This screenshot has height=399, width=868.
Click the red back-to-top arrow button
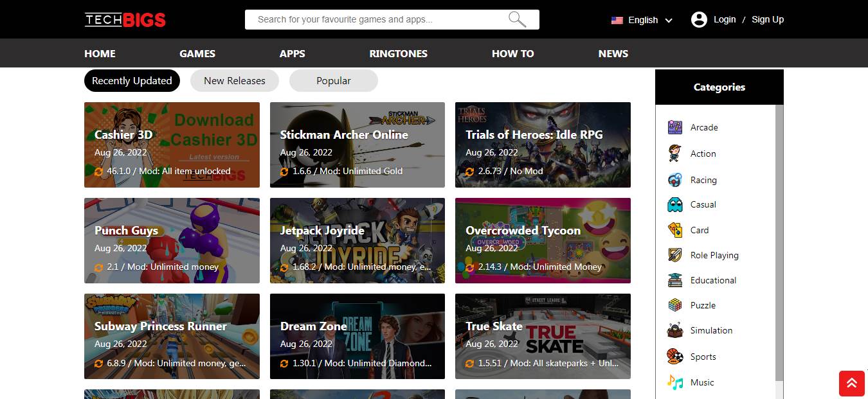[x=852, y=384]
